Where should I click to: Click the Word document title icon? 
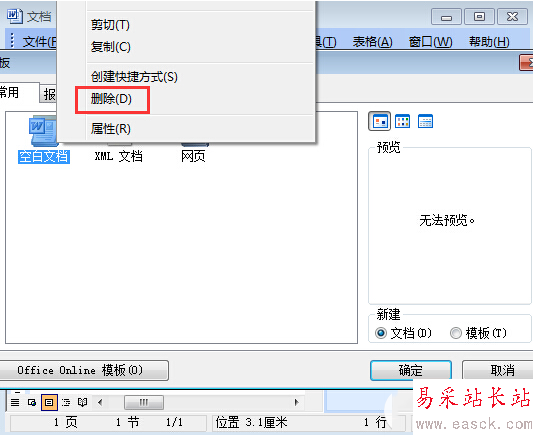coord(14,16)
